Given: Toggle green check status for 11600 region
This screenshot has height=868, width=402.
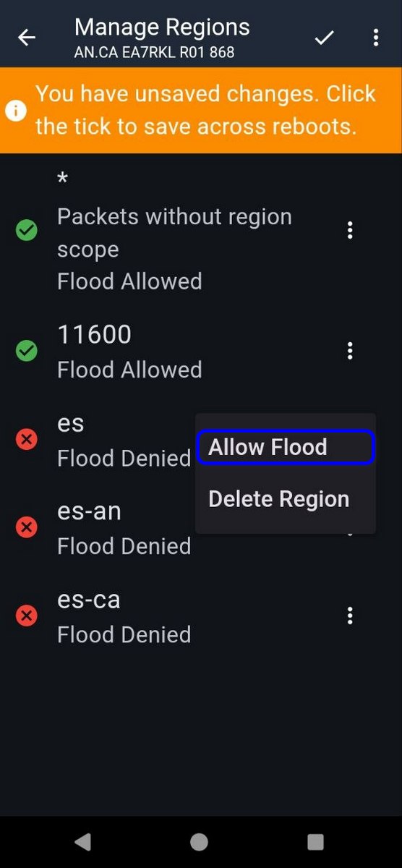Looking at the screenshot, I should click(27, 352).
